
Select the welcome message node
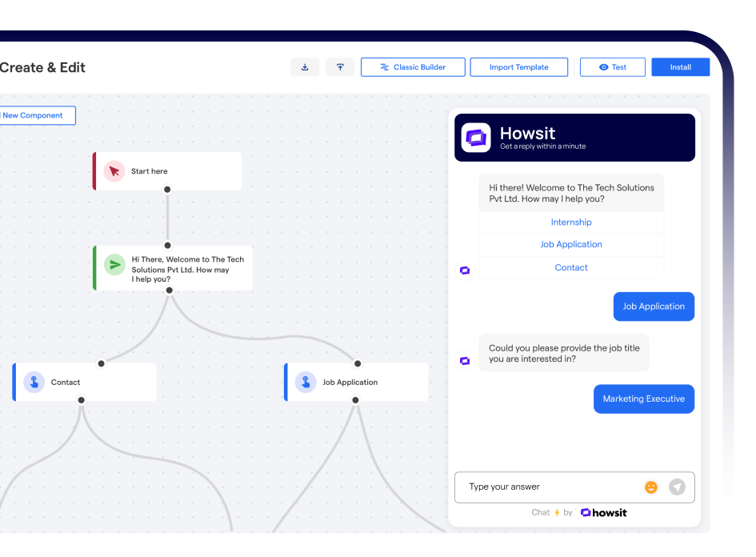coord(173,268)
